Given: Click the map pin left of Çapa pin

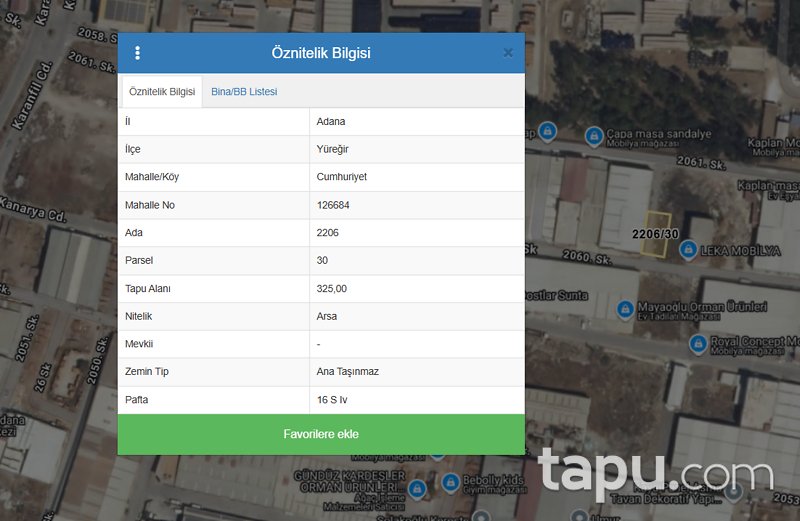Looking at the screenshot, I should click(x=547, y=131).
